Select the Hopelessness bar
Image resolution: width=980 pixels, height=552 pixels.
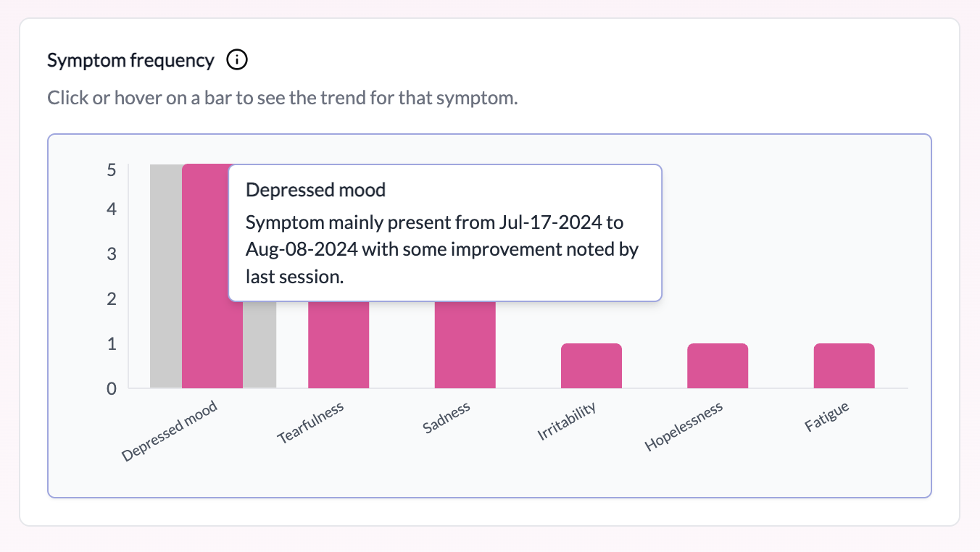point(718,364)
